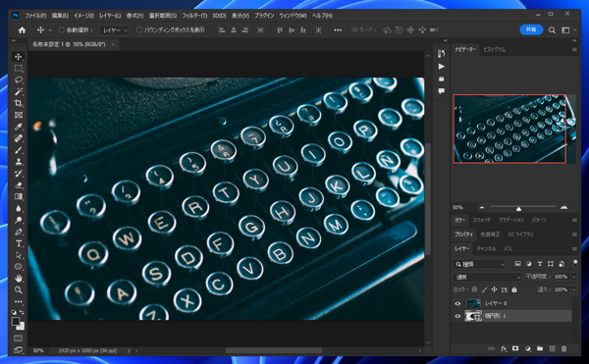Open the History panel icon

click(442, 54)
